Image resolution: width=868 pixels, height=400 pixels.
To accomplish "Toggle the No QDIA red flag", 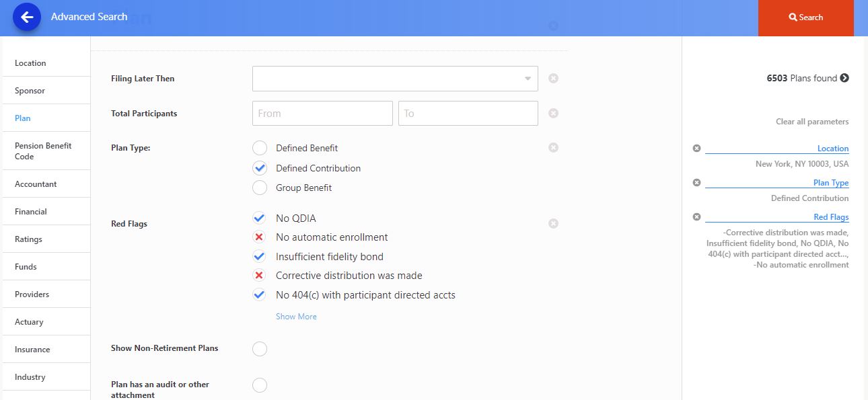I will point(260,218).
